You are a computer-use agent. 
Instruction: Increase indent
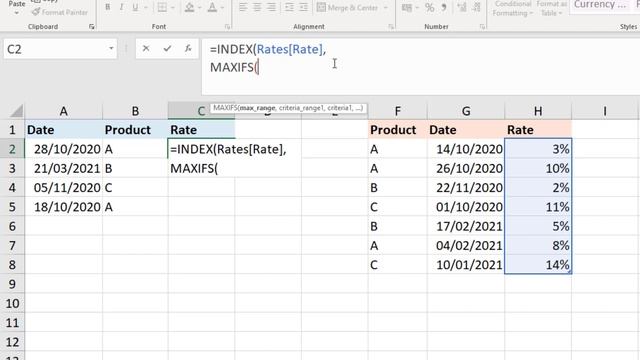(304, 7)
